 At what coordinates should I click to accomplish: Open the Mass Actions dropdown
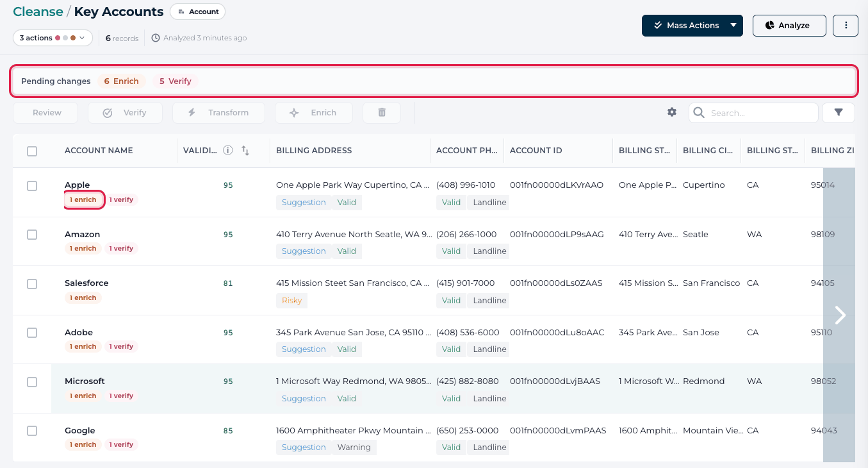tap(692, 26)
